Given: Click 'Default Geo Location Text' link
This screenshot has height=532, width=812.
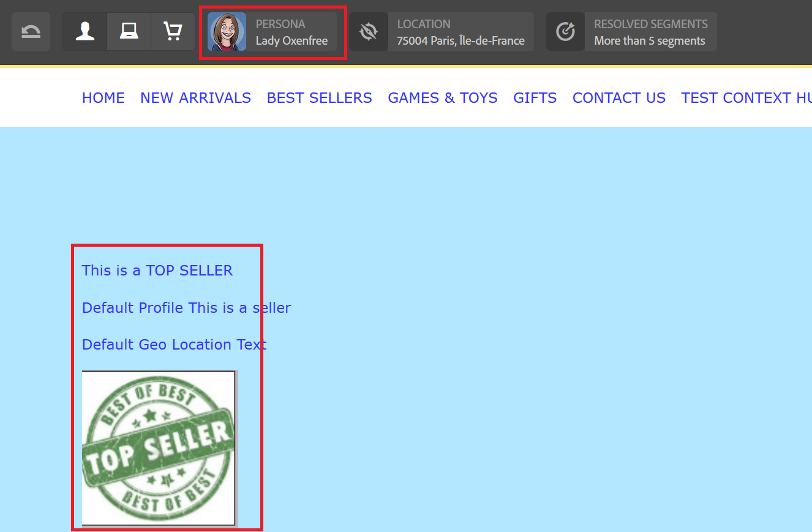Looking at the screenshot, I should point(174,345).
